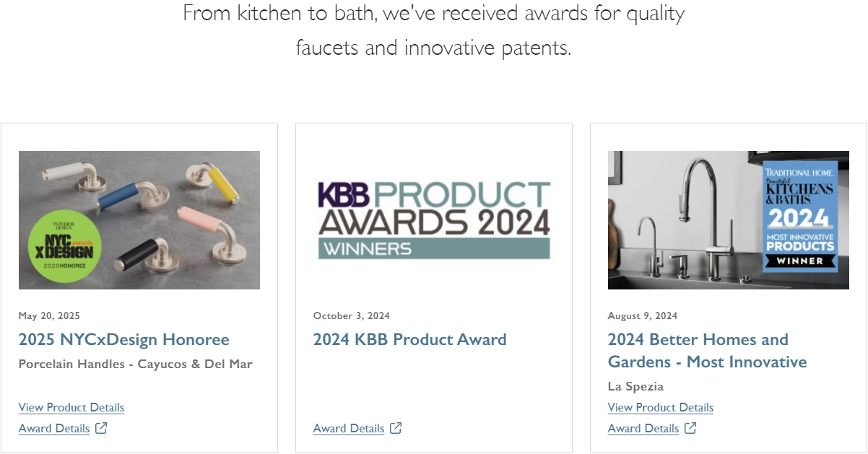Screen dimensions: 868x454
Task: View Product Details for Porcelain Handles
Action: pyautogui.click(x=71, y=407)
